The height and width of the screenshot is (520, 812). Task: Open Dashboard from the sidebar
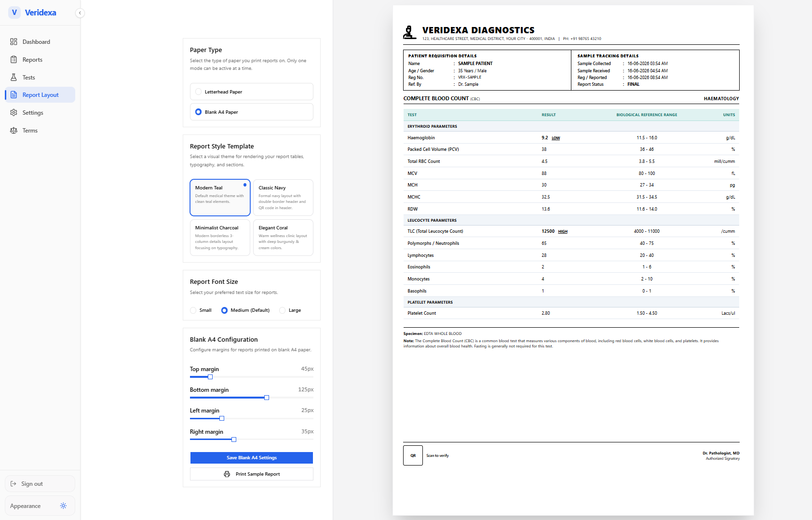40,42
